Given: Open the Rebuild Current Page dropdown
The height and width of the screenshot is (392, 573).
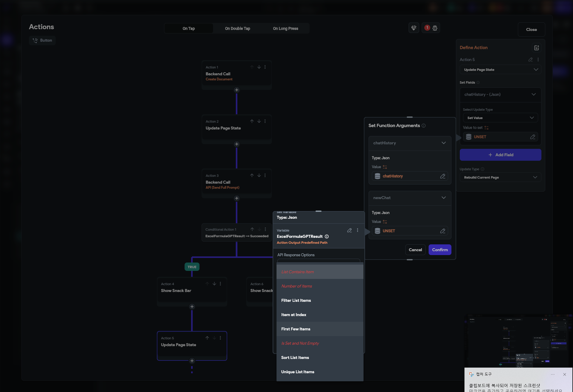Looking at the screenshot, I should click(x=501, y=177).
